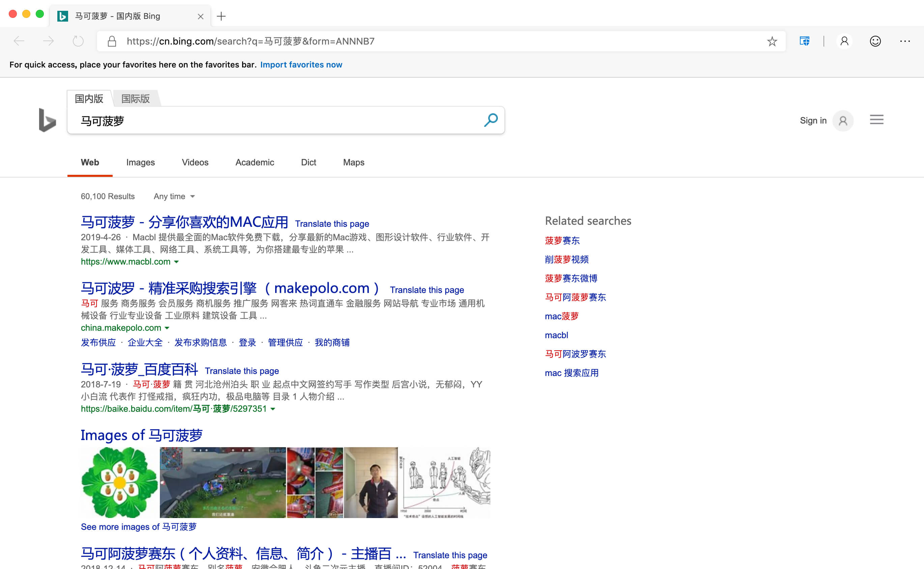
Task: Click the 我的商铺 sublink
Action: tap(332, 343)
